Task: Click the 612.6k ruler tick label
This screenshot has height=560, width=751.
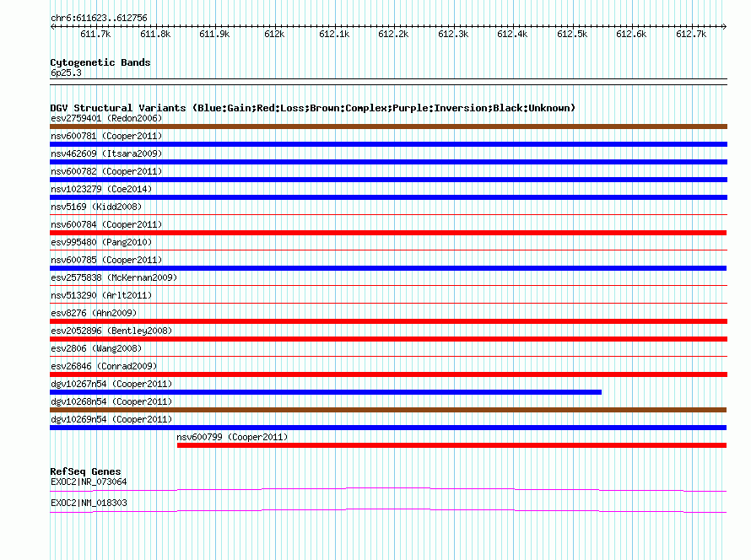Action: click(631, 34)
